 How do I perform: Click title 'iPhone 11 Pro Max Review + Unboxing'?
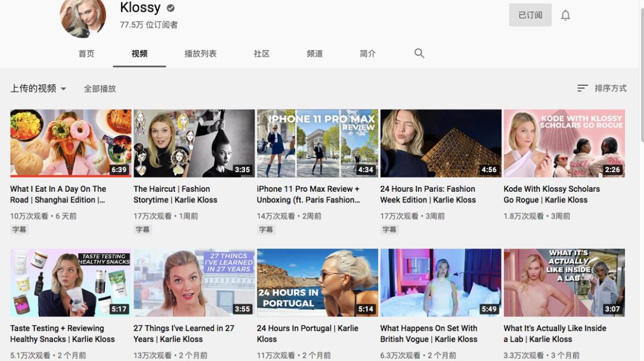308,194
